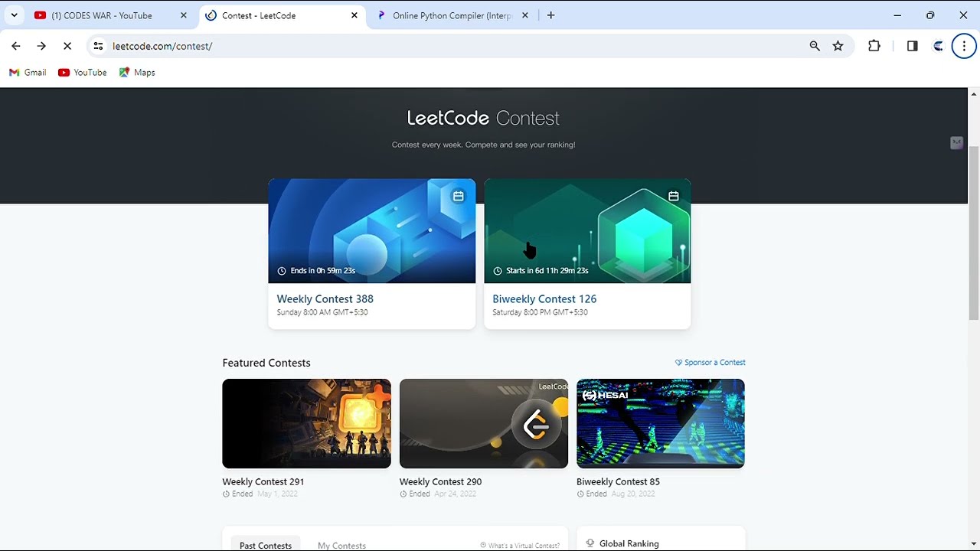Click the Weekly Contest 290 title

(x=440, y=481)
